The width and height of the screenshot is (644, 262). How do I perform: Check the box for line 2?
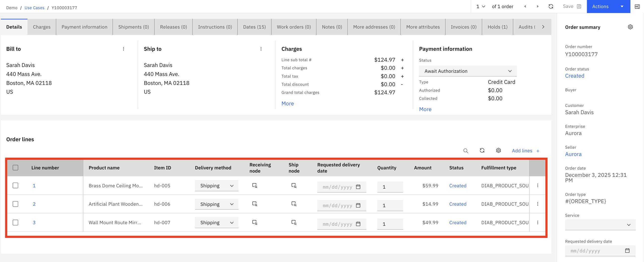(x=16, y=204)
